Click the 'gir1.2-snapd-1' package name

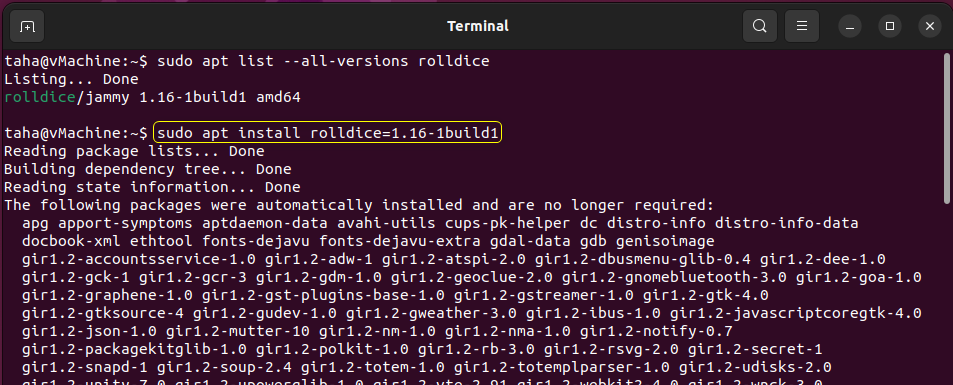tap(84, 367)
